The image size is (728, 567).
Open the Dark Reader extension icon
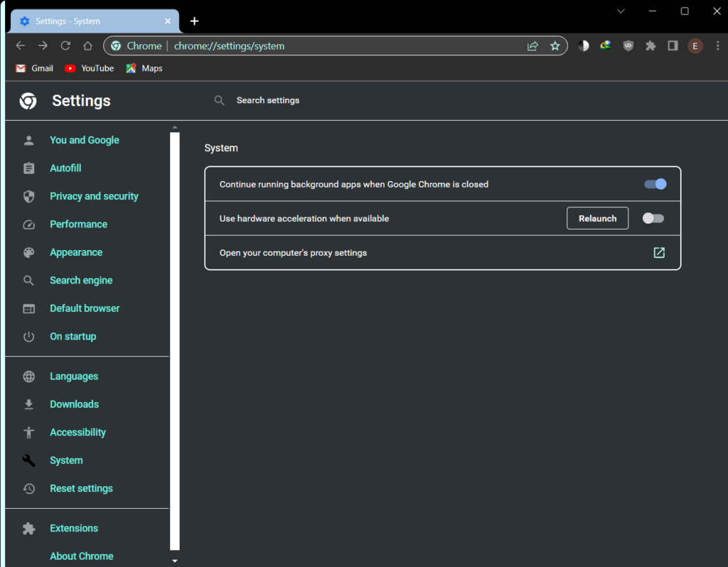(x=584, y=45)
